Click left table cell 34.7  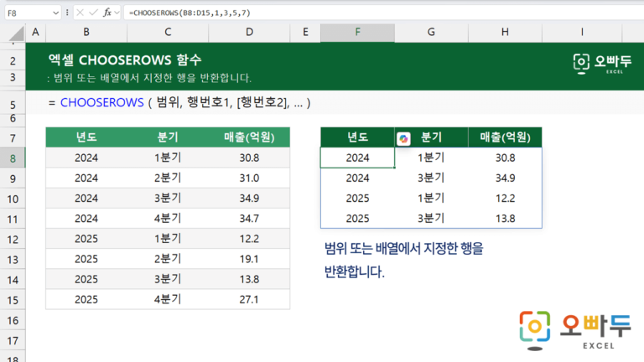[249, 219]
